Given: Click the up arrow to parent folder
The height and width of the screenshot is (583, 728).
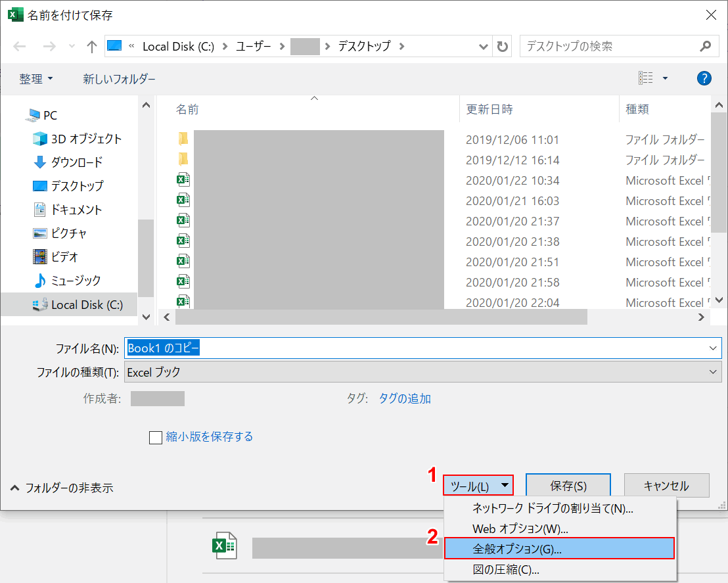Looking at the screenshot, I should (x=91, y=46).
